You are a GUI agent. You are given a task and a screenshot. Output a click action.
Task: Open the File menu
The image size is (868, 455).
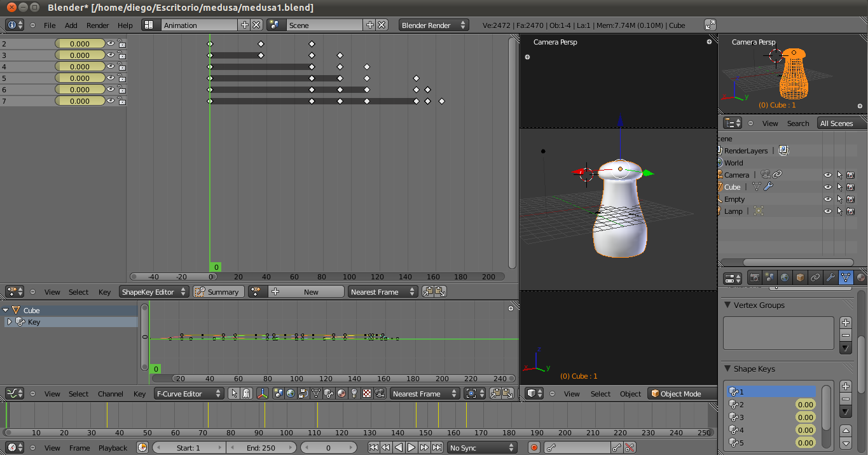[50, 25]
